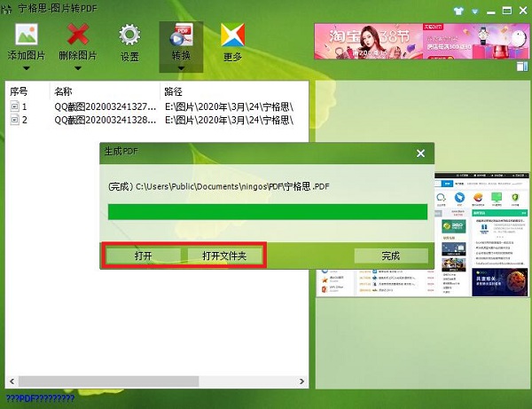Expand the 转换 dropdown arrow
The image size is (532, 409).
point(181,67)
